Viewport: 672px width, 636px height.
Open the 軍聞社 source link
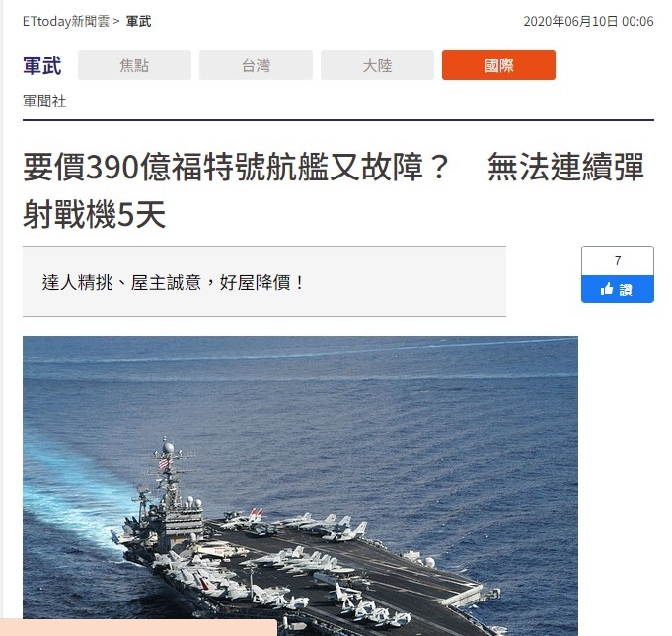[44, 102]
